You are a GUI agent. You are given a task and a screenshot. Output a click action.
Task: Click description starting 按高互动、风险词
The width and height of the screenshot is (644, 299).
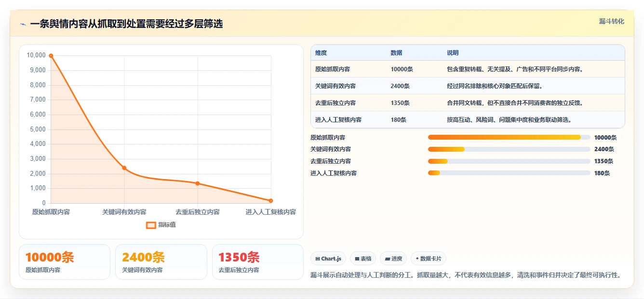click(x=510, y=120)
